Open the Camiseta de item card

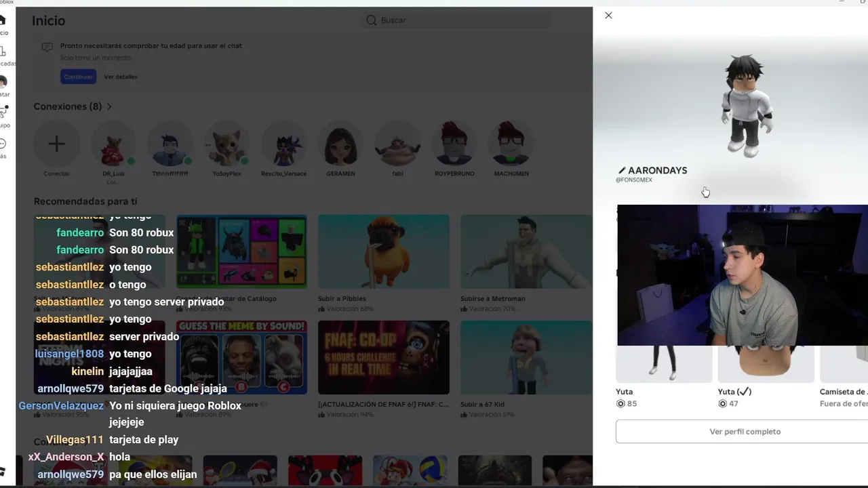tap(844, 364)
